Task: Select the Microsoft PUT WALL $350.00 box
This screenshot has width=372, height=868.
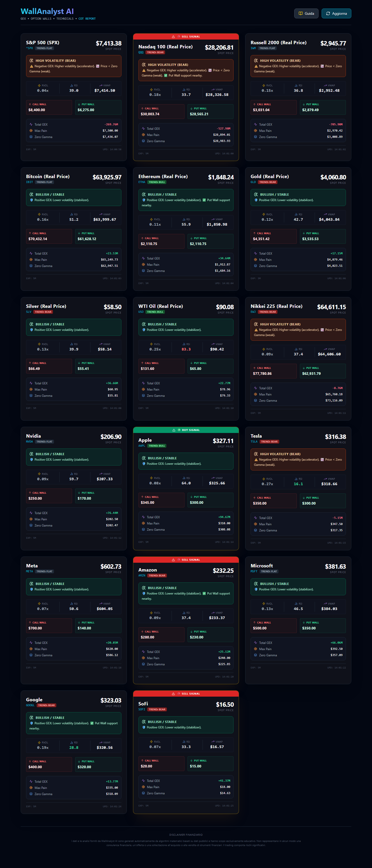Action: (322, 625)
